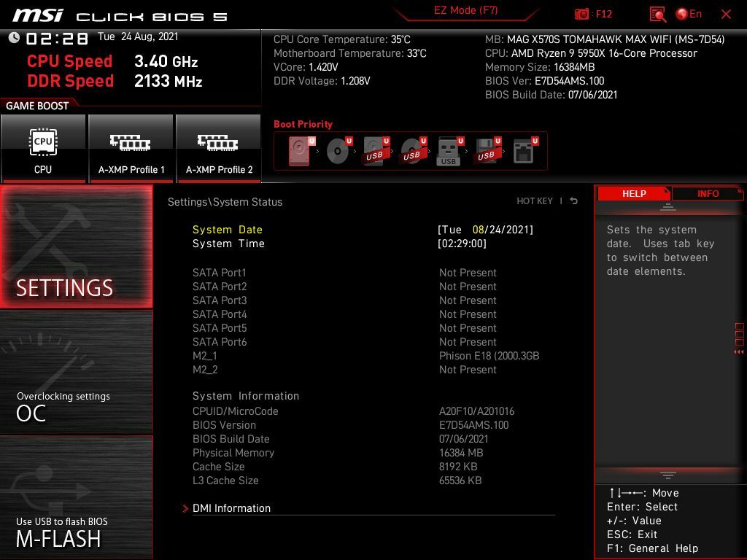This screenshot has width=747, height=560.
Task: Open M-FLASH to flash BIOS
Action: pos(76,497)
